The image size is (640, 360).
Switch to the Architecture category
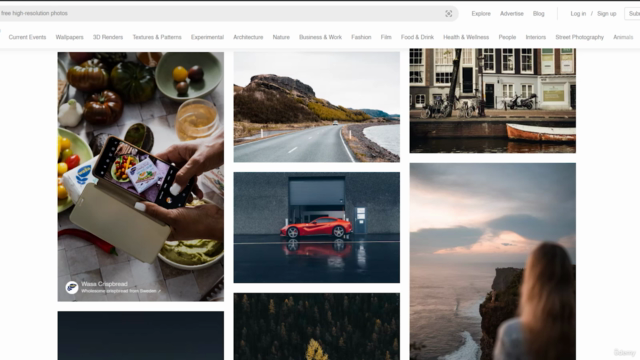coord(248,37)
